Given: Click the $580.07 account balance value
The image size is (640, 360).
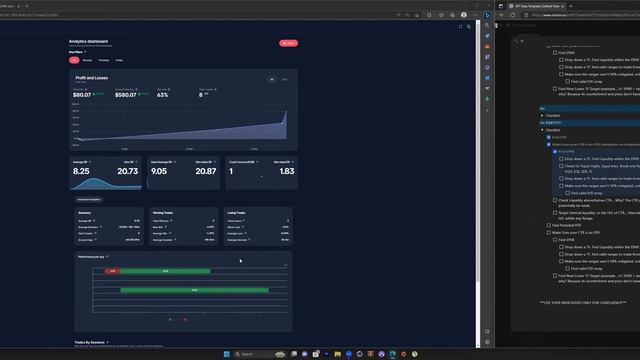Looking at the screenshot, I should click(125, 95).
